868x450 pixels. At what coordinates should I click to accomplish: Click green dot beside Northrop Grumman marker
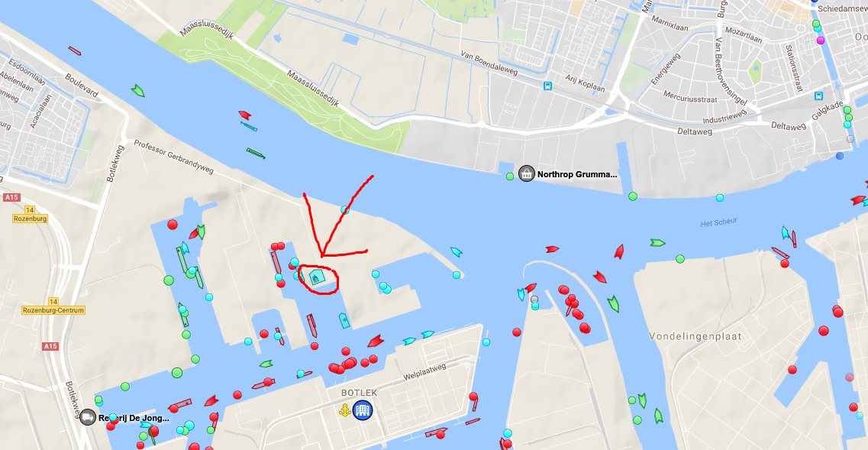510,176
